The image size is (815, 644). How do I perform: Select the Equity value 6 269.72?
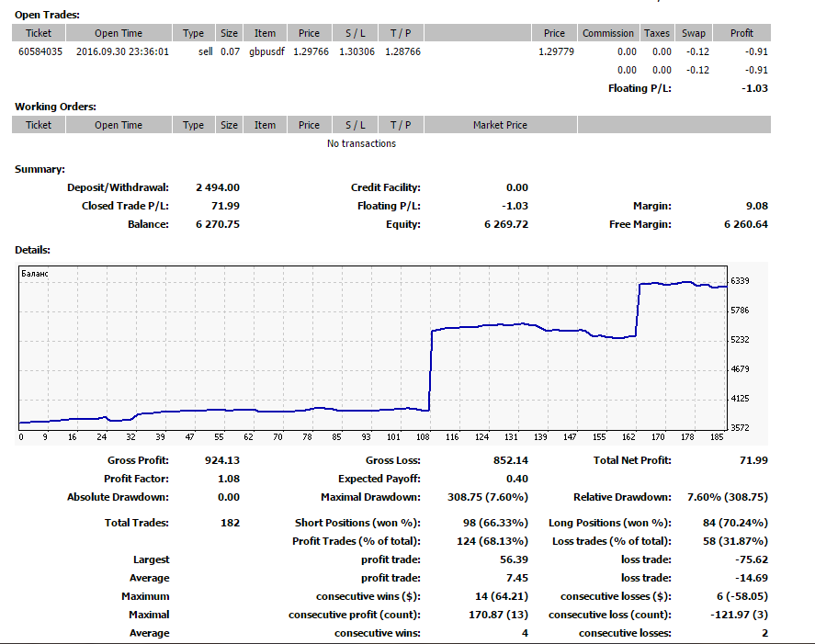[x=506, y=224]
